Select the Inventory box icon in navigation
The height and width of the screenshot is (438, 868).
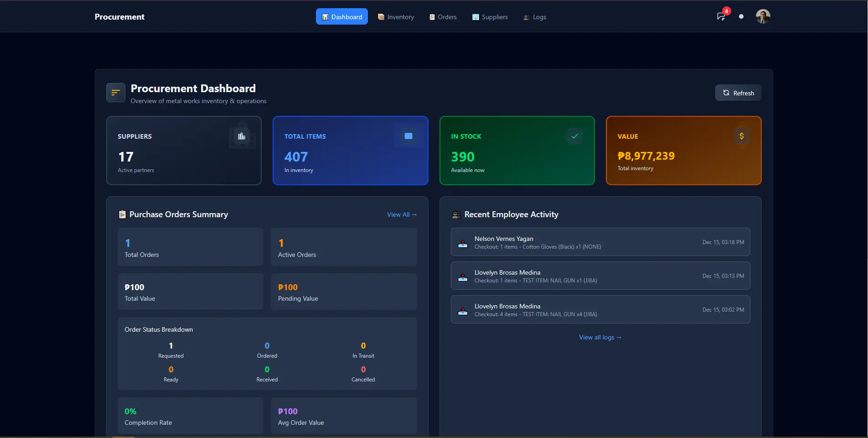tap(381, 16)
